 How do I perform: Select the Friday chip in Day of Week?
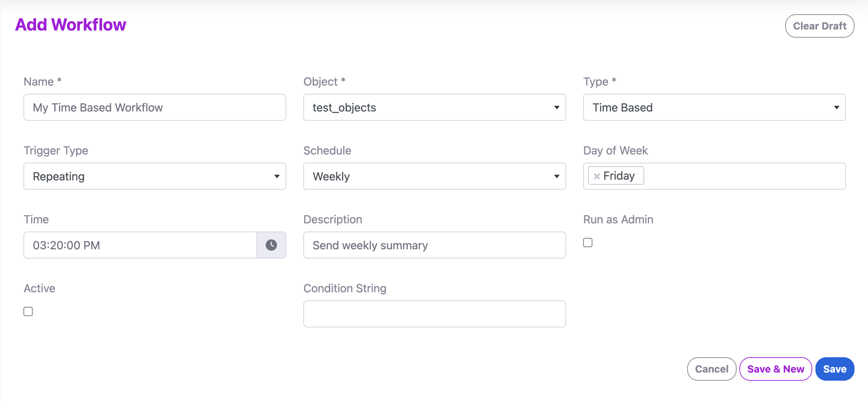click(619, 175)
